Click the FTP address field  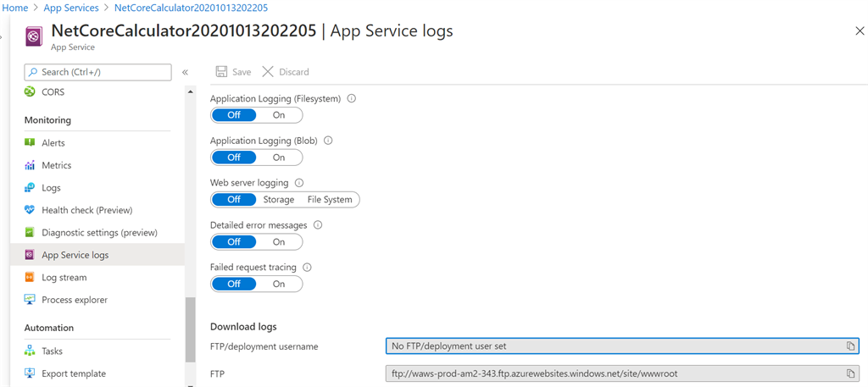click(x=622, y=373)
